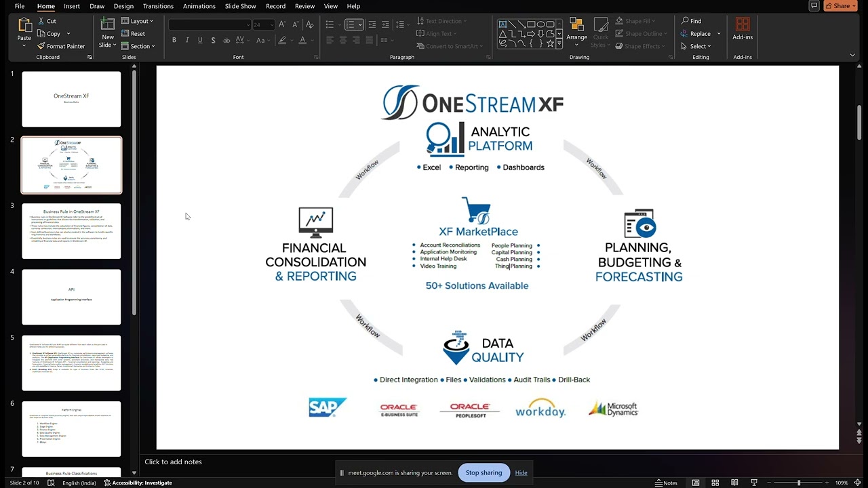Clear all formatting from text

pos(310,24)
